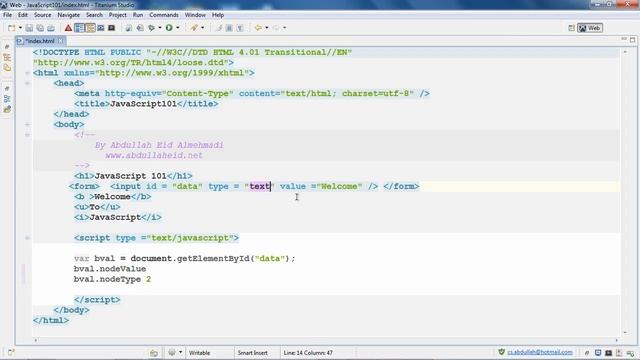Open the New file dropdown arrow
Image resolution: width=640 pixels, height=360 pixels.
(x=20, y=28)
